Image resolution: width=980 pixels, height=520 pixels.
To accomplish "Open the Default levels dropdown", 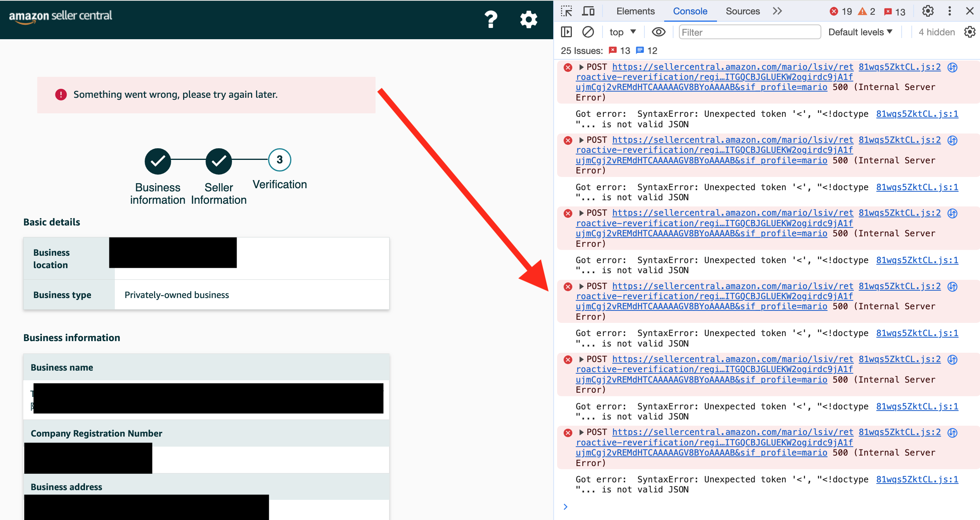I will coord(860,32).
